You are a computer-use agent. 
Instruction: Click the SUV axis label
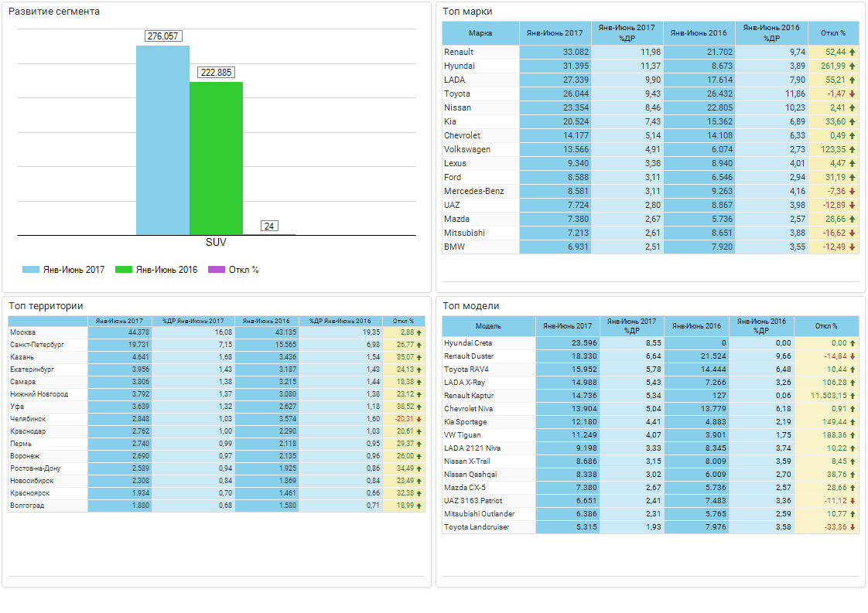pos(216,242)
